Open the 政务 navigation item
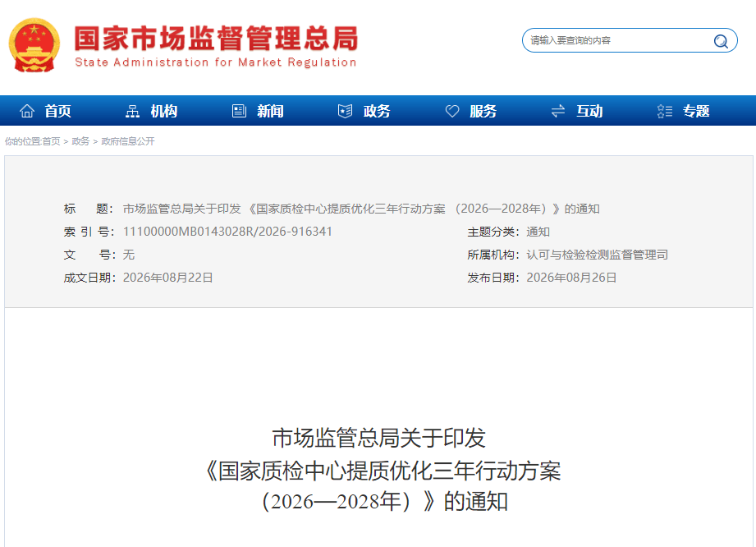The width and height of the screenshot is (756, 547). (377, 111)
